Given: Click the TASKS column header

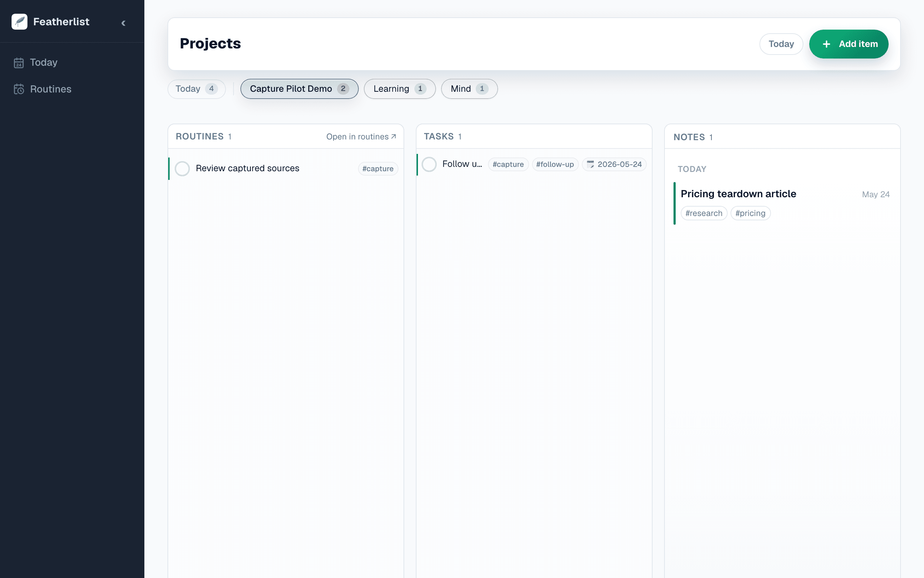Looking at the screenshot, I should click(439, 137).
